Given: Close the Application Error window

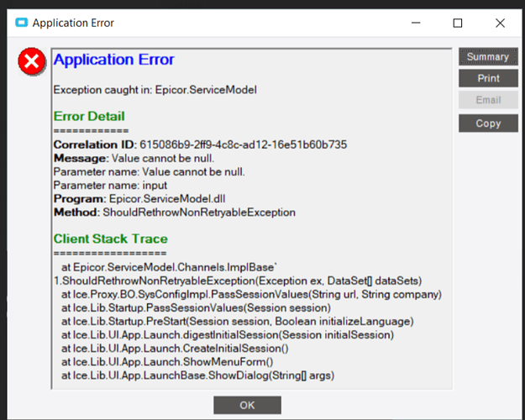Looking at the screenshot, I should click(x=501, y=23).
